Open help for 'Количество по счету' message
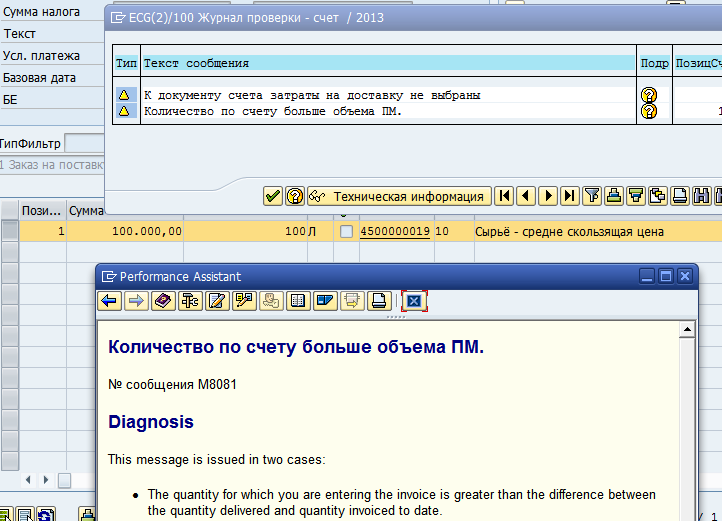The image size is (722, 521). pyautogui.click(x=648, y=111)
